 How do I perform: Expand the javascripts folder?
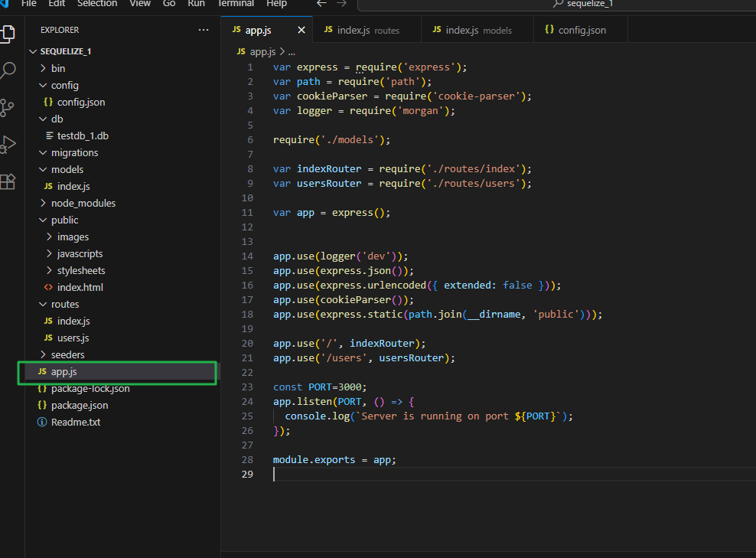tap(49, 253)
